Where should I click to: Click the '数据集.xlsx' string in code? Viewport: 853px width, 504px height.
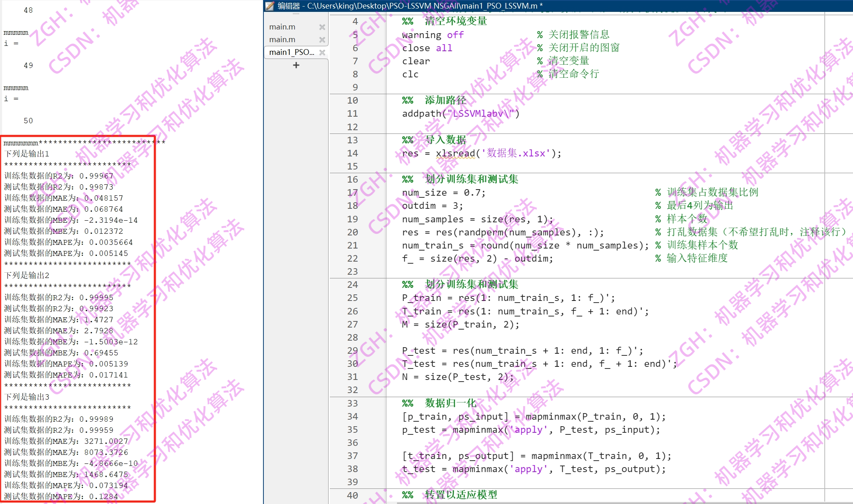tap(515, 154)
